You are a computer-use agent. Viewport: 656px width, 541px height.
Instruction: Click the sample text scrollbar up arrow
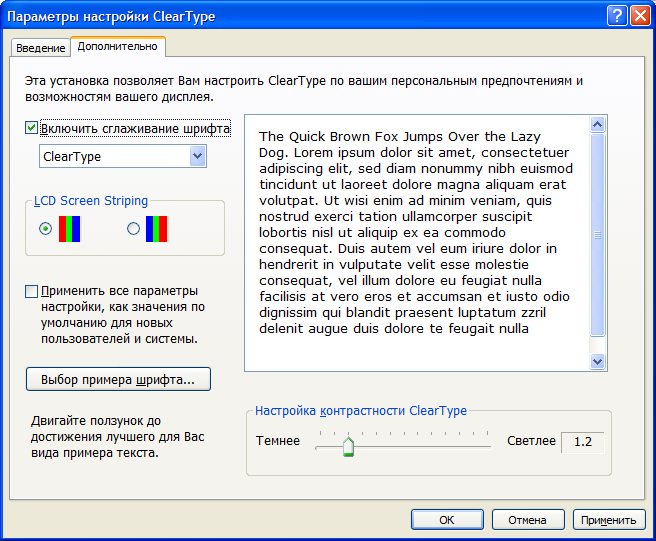click(x=597, y=124)
